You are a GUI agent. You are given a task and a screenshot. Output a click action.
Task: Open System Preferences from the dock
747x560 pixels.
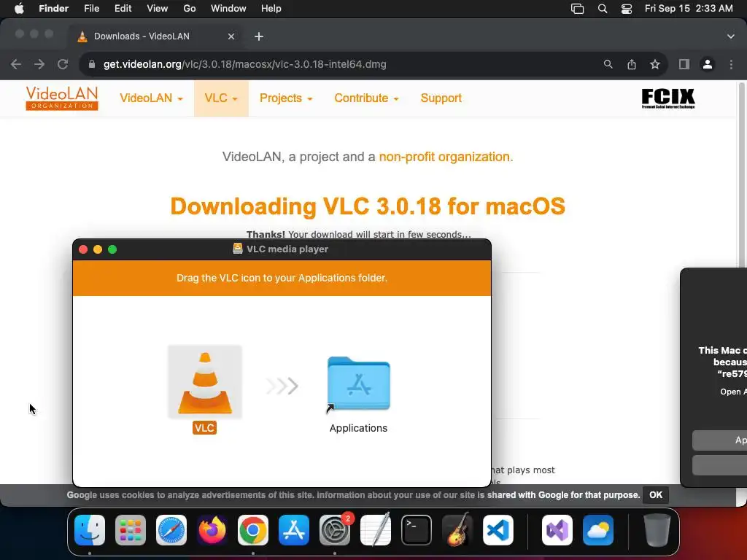click(x=335, y=530)
